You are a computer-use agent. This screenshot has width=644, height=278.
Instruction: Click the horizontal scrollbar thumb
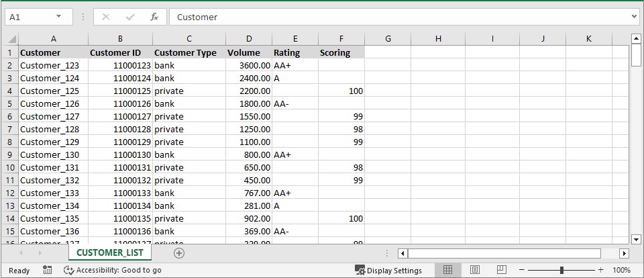click(504, 253)
